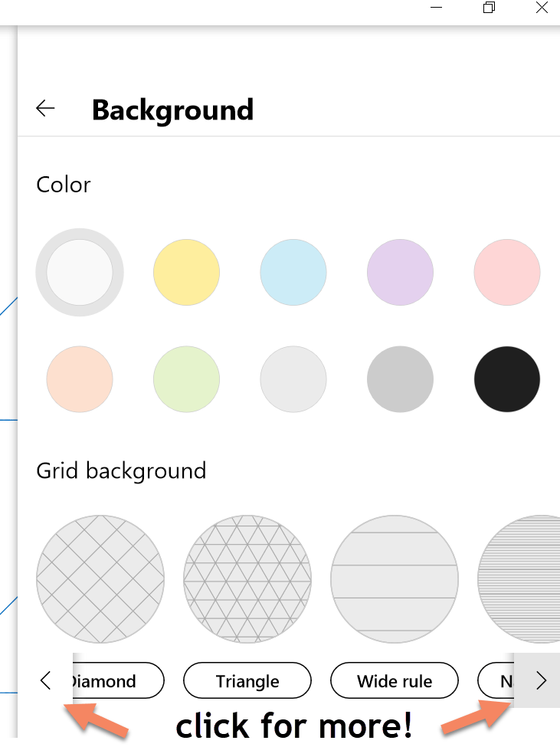Pick the Wide rule pattern preview
The image size is (560, 747).
[395, 578]
